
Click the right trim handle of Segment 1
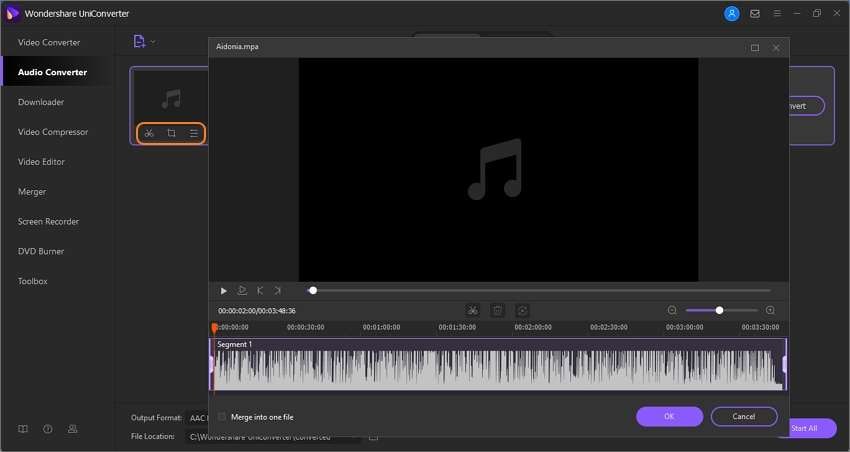784,364
